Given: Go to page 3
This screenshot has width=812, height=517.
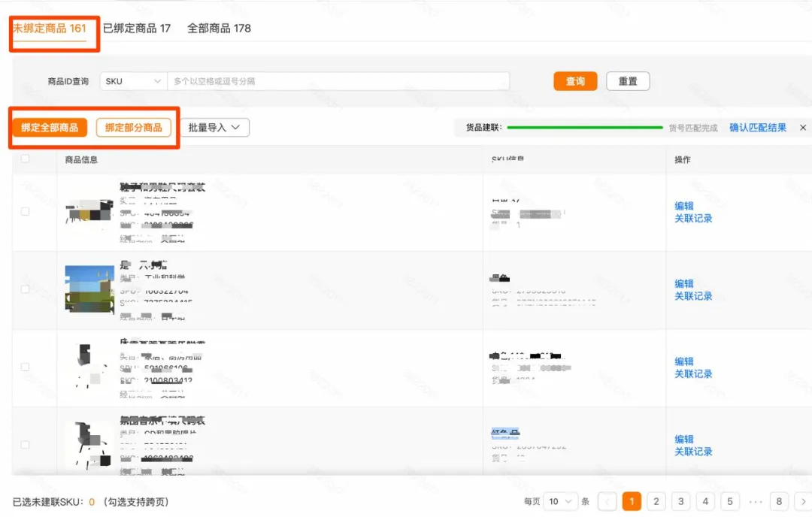Looking at the screenshot, I should point(681,501).
